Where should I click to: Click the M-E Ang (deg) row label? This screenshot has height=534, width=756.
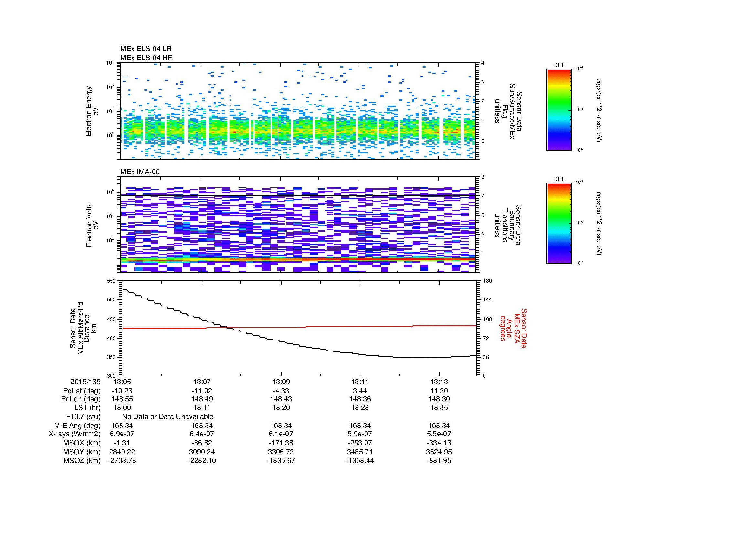77,426
